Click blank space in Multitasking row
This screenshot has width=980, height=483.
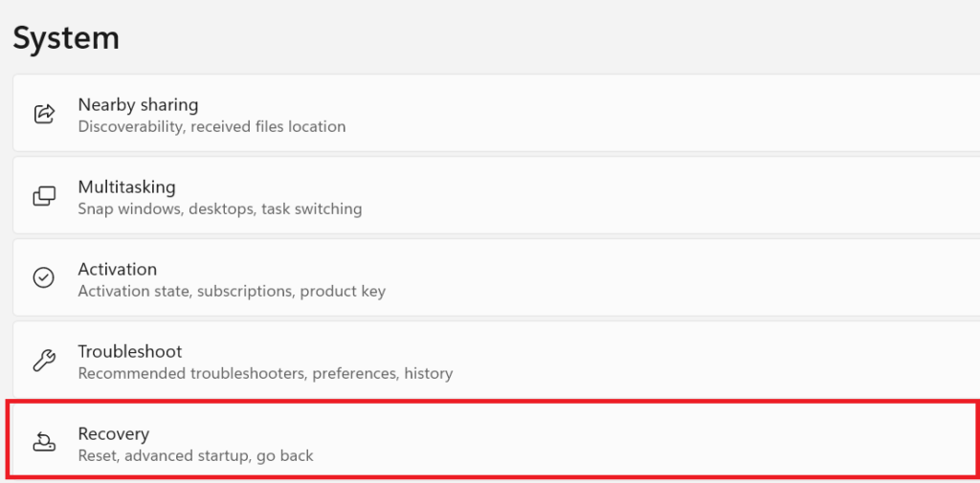pyautogui.click(x=670, y=196)
